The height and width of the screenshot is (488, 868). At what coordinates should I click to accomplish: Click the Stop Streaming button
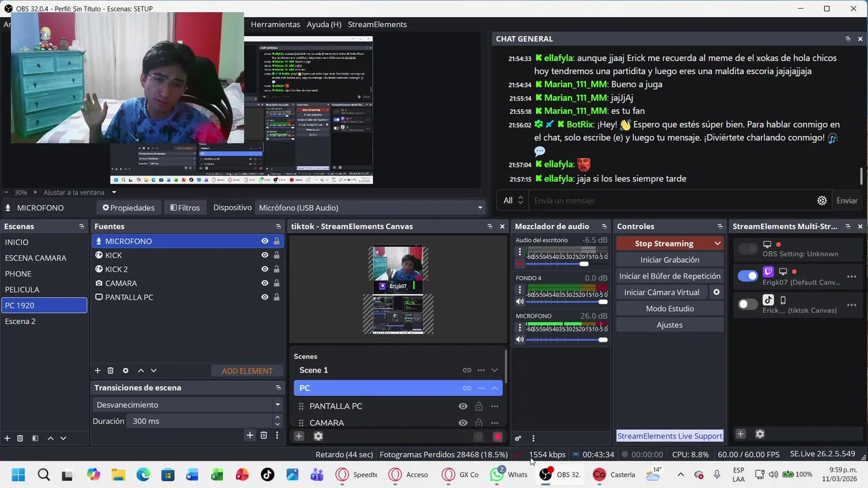[664, 243]
